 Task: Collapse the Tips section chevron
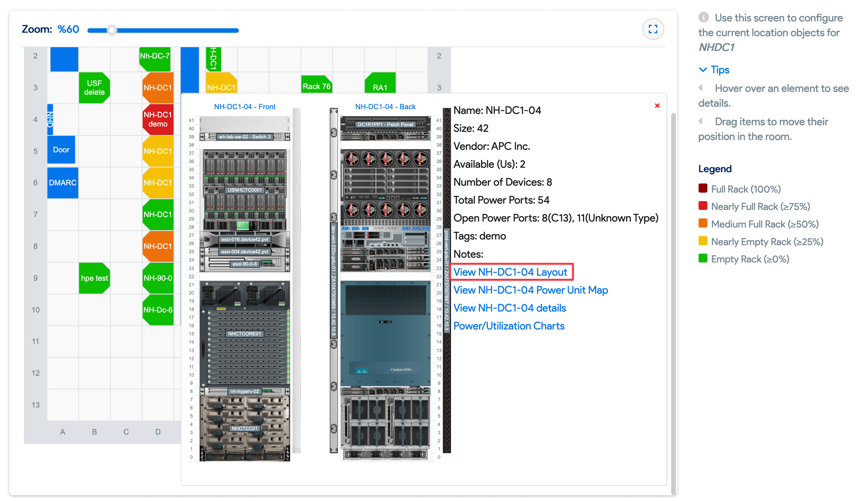click(702, 70)
